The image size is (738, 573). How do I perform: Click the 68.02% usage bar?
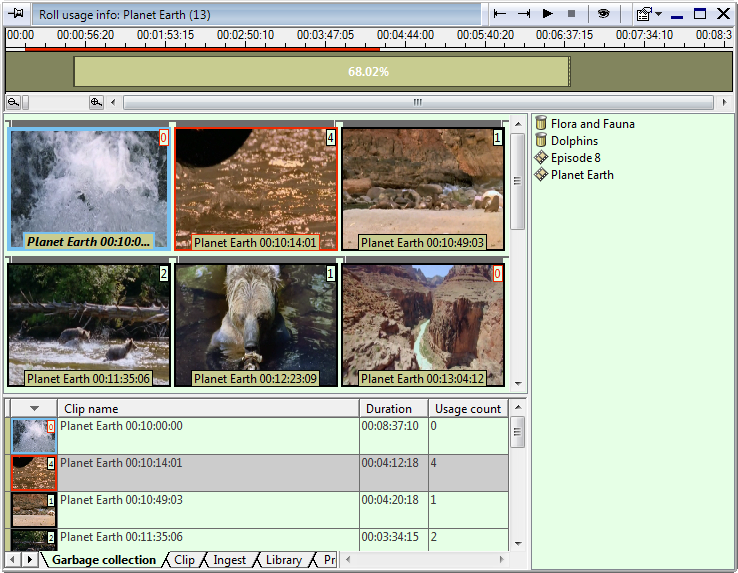click(x=322, y=72)
